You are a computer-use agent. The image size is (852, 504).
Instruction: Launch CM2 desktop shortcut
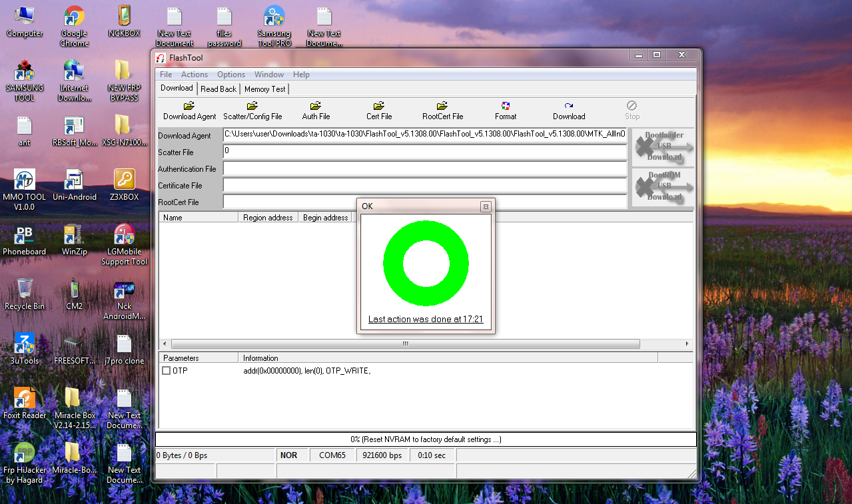pos(74,294)
